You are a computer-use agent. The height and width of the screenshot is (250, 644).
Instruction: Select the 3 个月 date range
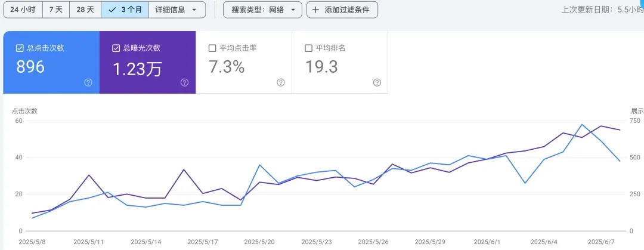pyautogui.click(x=125, y=10)
